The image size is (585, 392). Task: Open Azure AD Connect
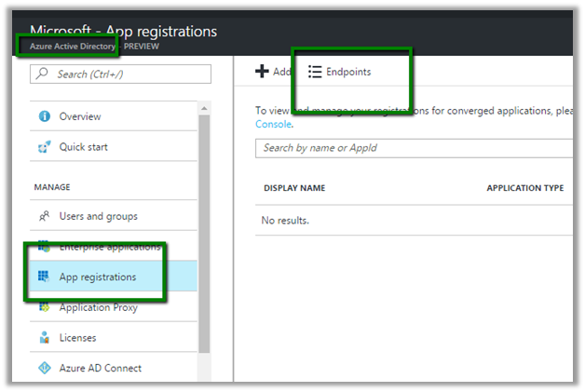[x=100, y=368]
